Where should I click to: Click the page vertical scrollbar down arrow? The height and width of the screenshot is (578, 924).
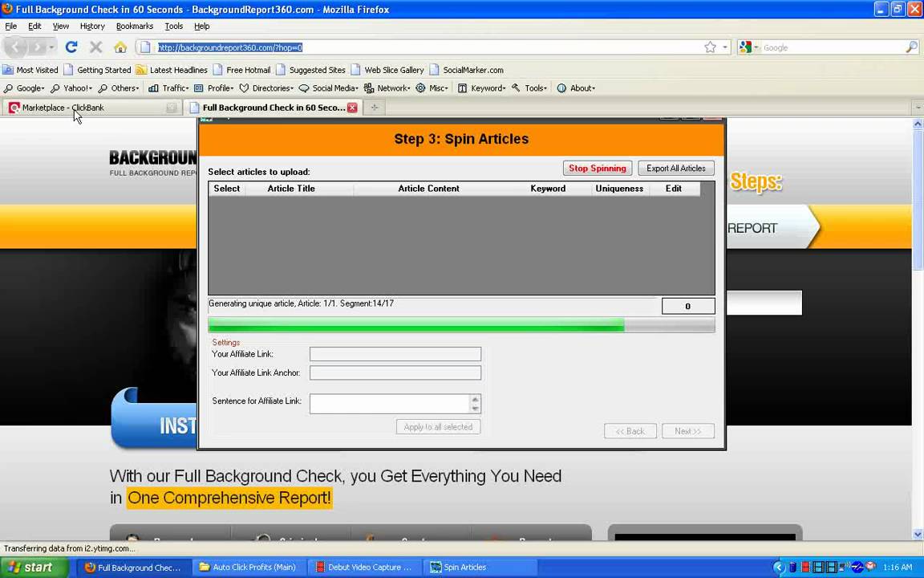click(918, 535)
